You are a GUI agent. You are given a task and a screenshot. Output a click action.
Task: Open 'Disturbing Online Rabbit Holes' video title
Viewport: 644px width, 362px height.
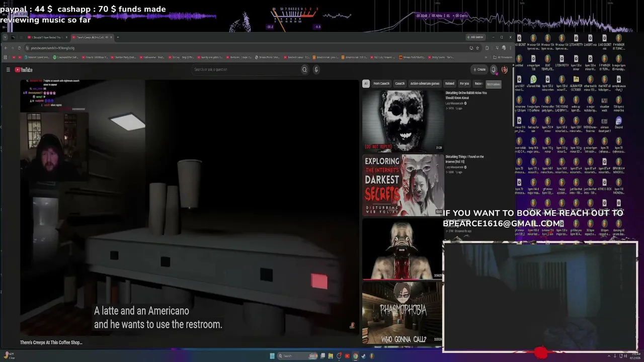pos(466,96)
